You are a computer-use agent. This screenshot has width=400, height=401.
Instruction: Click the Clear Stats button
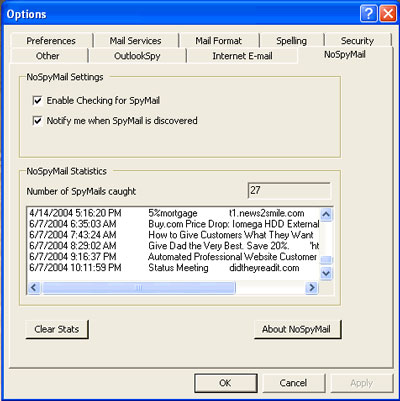click(x=57, y=329)
